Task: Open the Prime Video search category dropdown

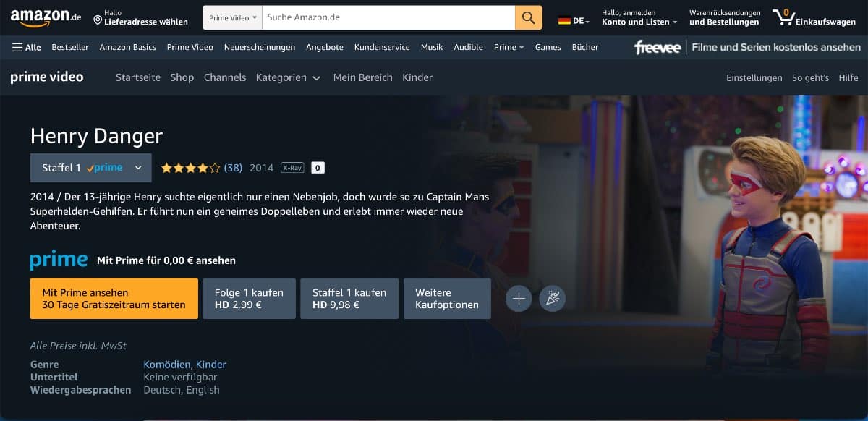Action: (233, 17)
